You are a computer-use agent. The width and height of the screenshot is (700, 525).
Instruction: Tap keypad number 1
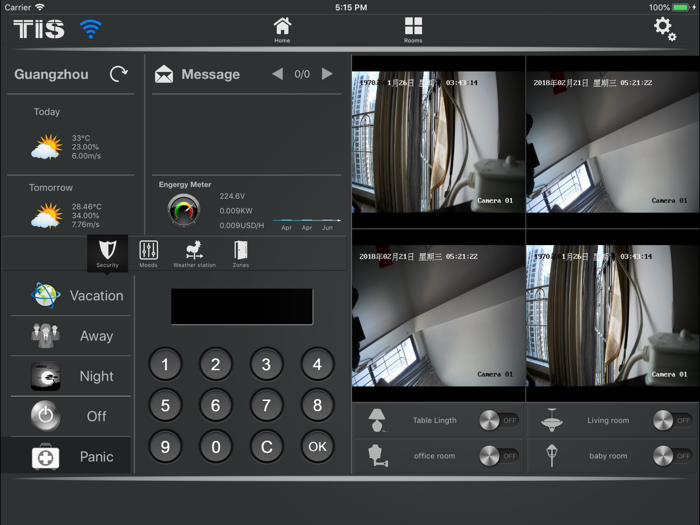pyautogui.click(x=165, y=364)
